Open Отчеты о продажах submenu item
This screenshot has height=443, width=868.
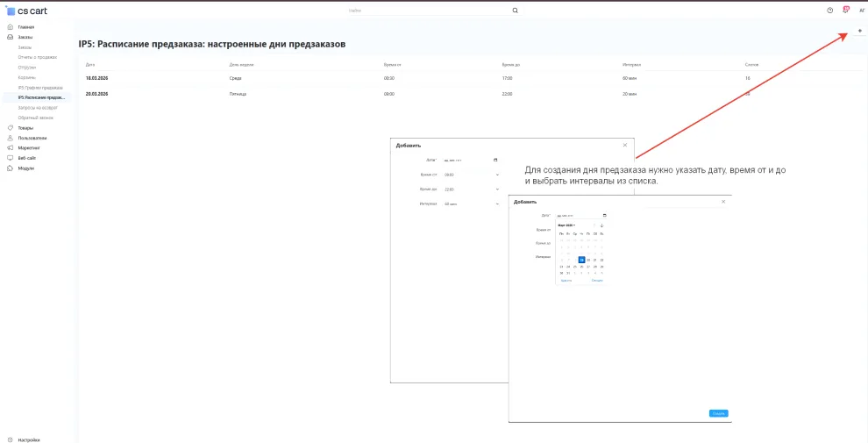coord(37,58)
